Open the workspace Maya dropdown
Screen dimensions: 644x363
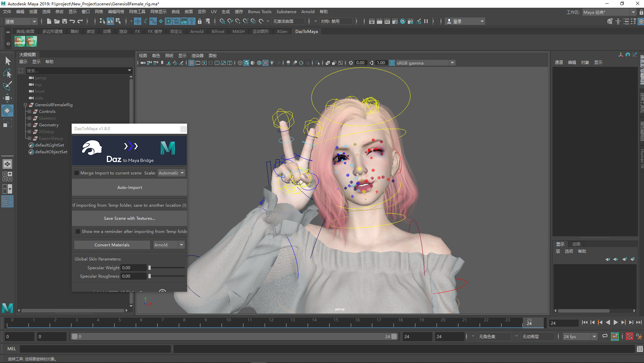(609, 12)
